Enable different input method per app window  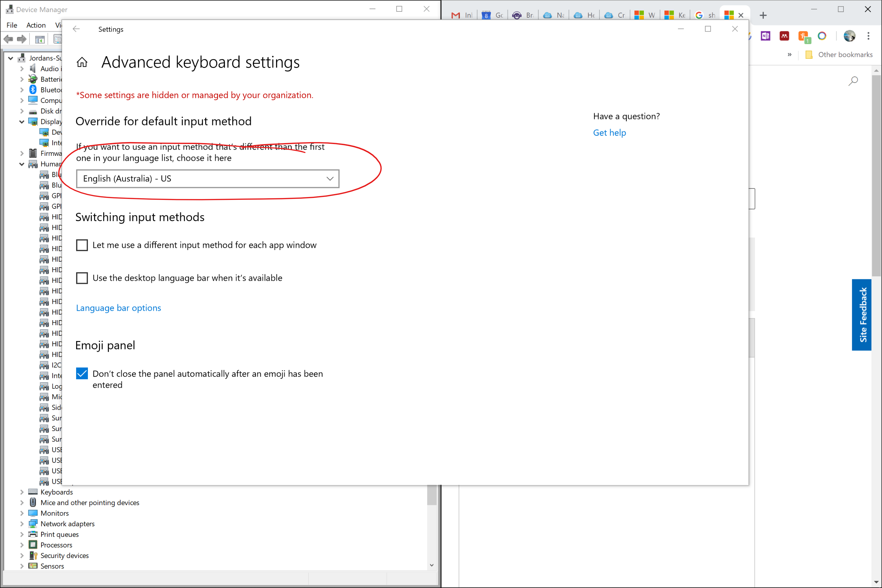(x=82, y=245)
